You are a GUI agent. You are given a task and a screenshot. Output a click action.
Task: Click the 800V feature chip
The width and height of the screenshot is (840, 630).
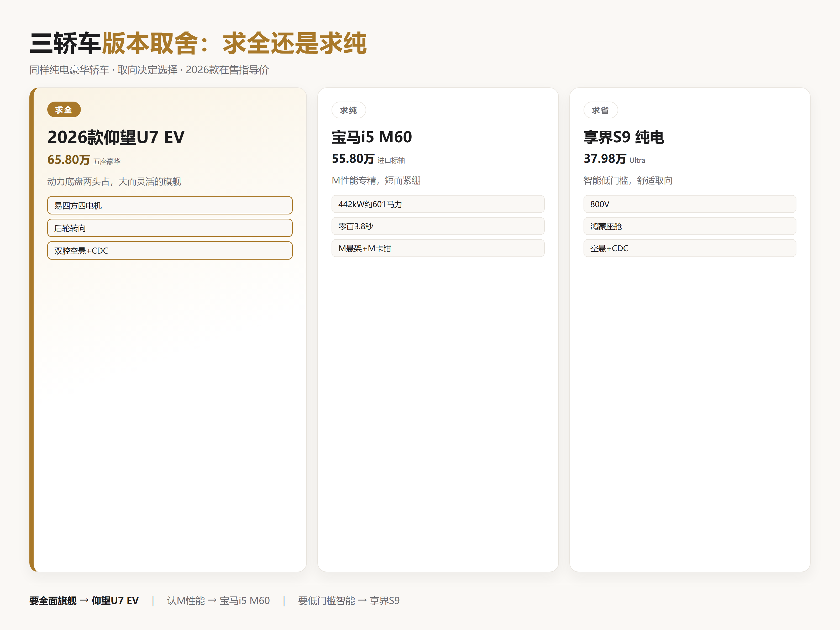click(x=690, y=204)
